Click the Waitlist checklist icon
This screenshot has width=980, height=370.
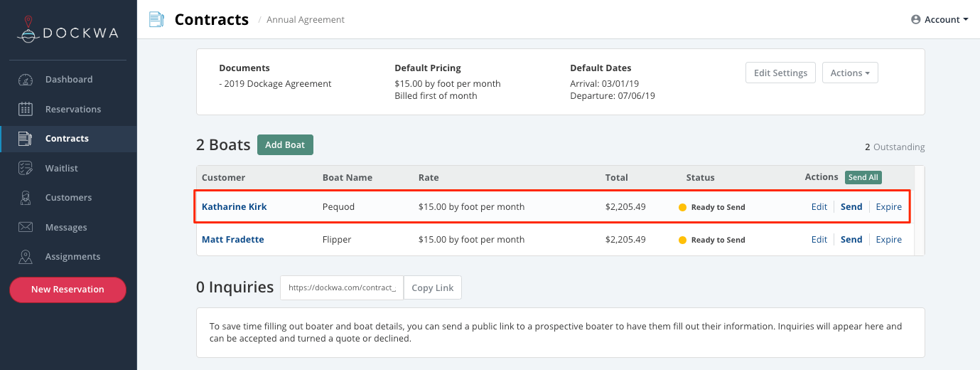26,168
